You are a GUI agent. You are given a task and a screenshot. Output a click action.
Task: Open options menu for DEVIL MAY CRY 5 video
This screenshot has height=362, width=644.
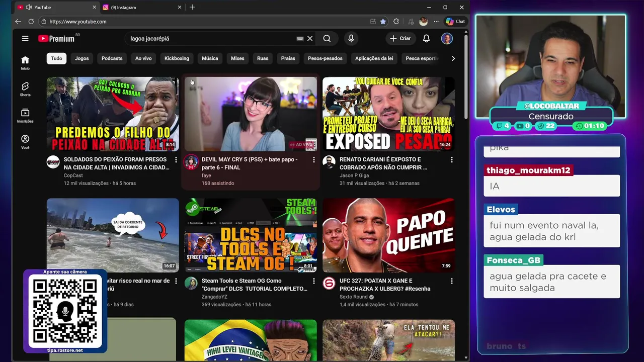(x=313, y=160)
